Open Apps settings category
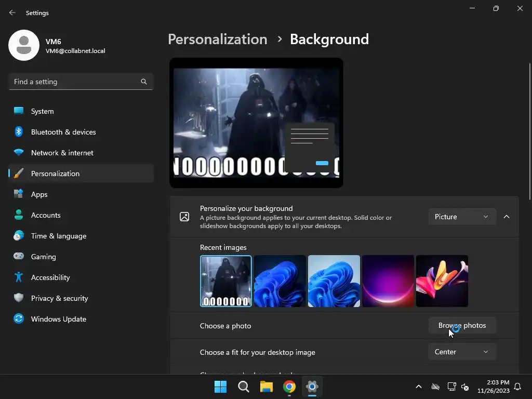Screen dimensions: 532x399 tap(81, 194)
